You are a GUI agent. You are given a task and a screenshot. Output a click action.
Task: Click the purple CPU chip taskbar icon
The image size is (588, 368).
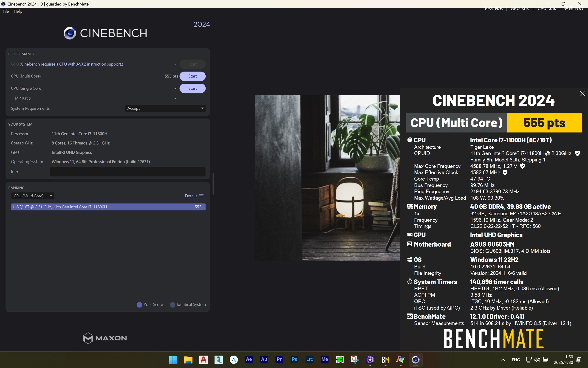(370, 359)
